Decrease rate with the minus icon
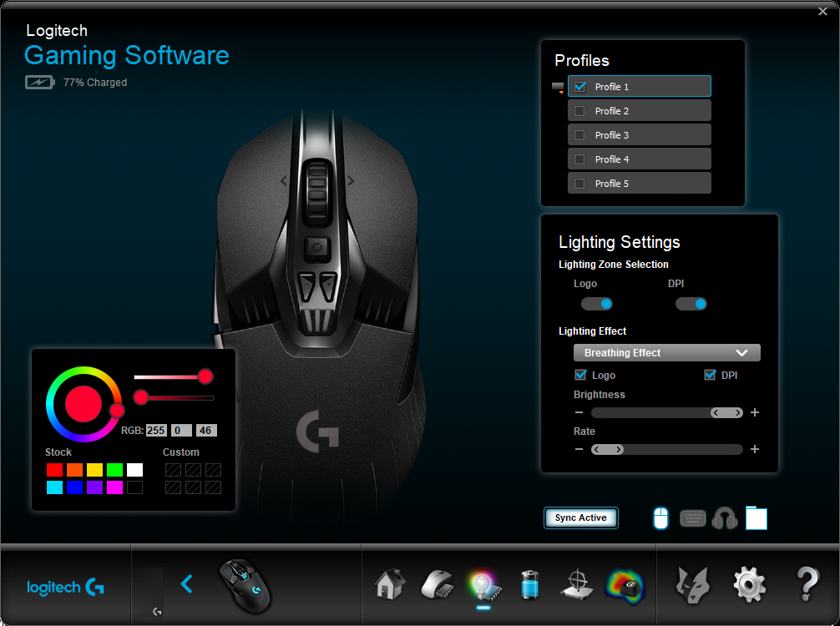The height and width of the screenshot is (626, 840). [x=579, y=449]
